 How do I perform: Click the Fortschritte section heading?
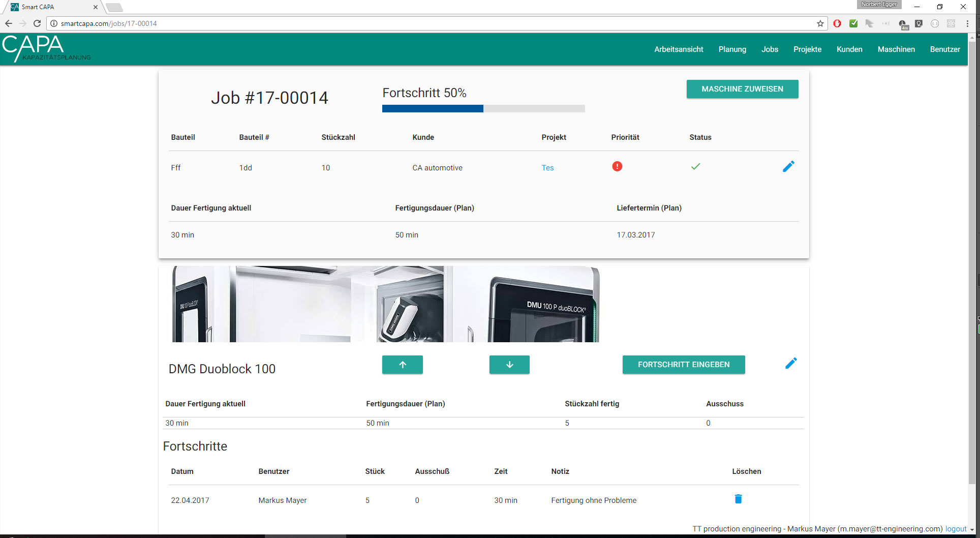(195, 446)
